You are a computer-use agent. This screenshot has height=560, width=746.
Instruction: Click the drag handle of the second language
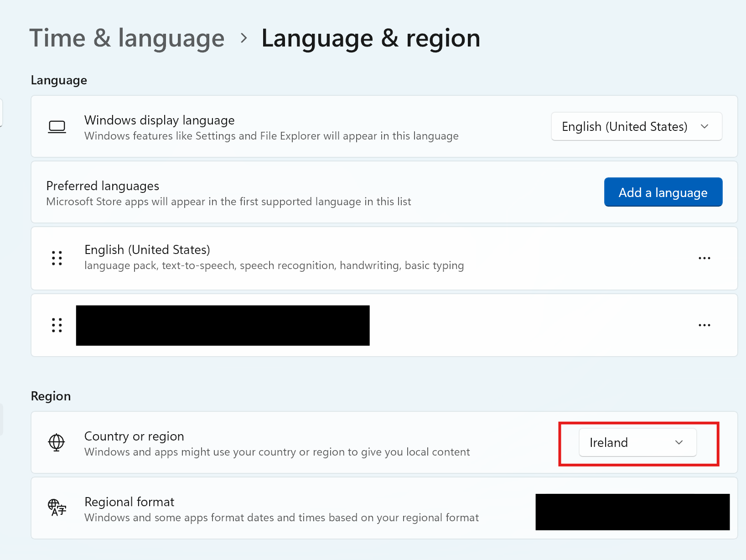pos(57,325)
